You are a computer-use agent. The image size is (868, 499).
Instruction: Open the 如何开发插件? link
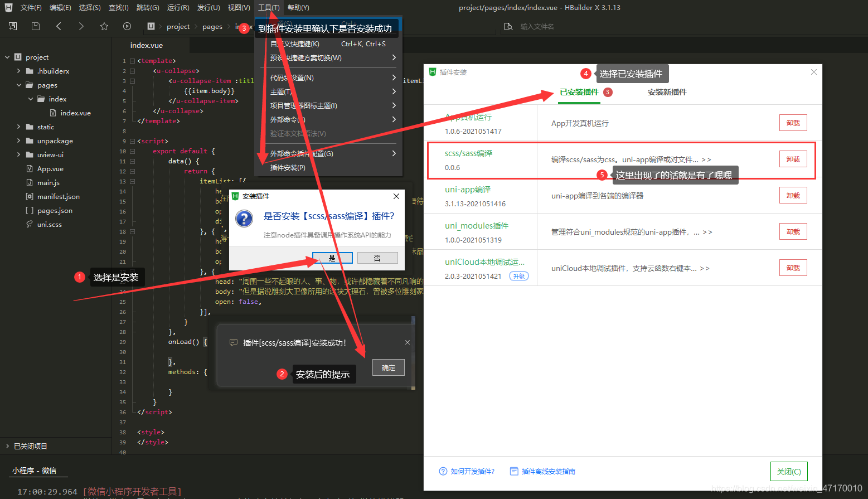point(467,471)
